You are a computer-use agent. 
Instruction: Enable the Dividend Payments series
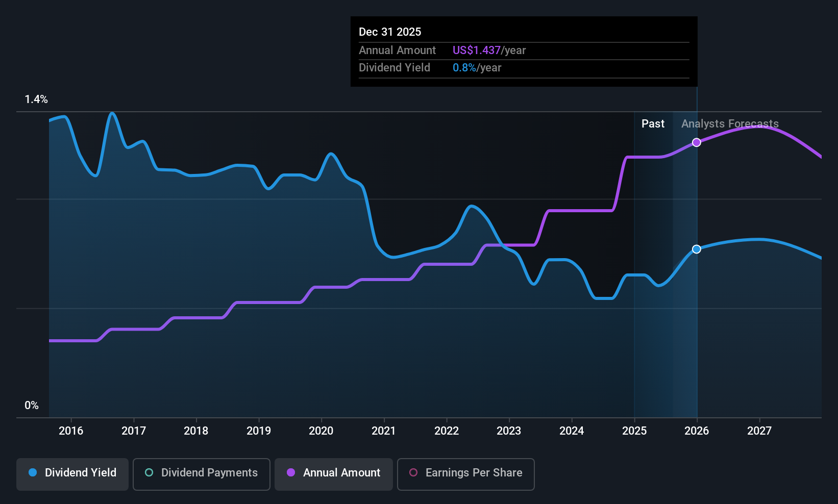point(202,474)
